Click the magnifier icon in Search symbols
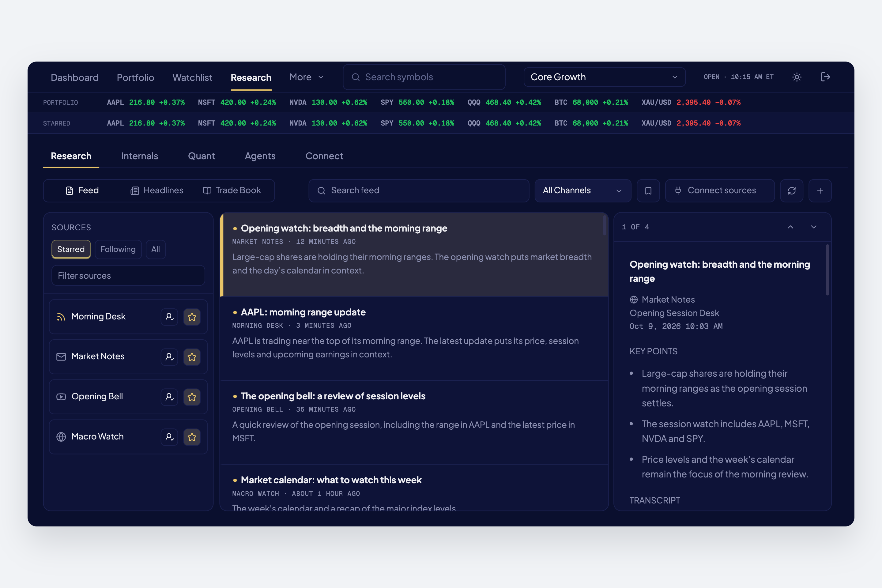This screenshot has width=882, height=588. click(356, 77)
